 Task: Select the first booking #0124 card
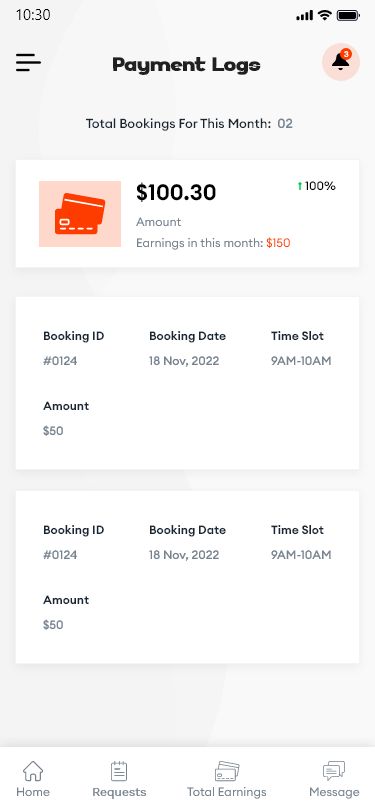point(188,383)
